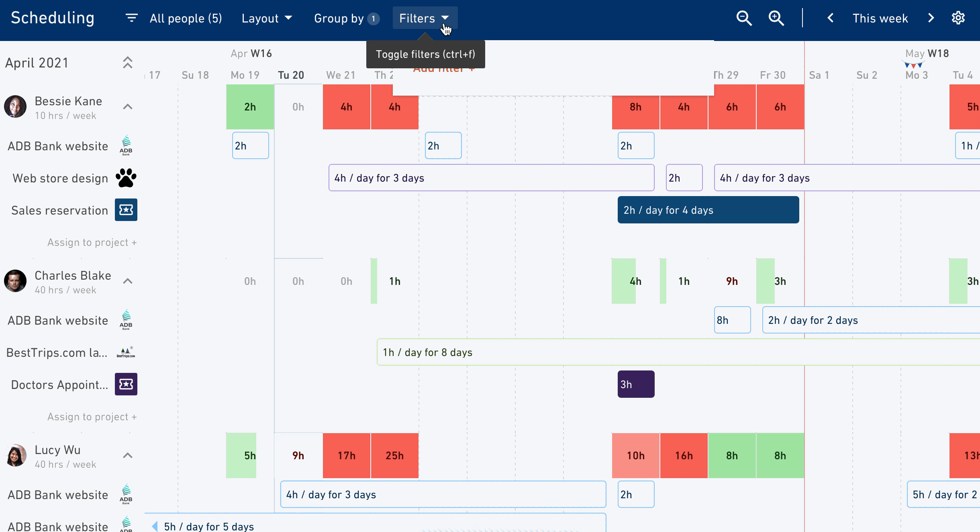Screen dimensions: 980x532
Task: Click the Sales reservation ticket icon
Action: (x=126, y=210)
